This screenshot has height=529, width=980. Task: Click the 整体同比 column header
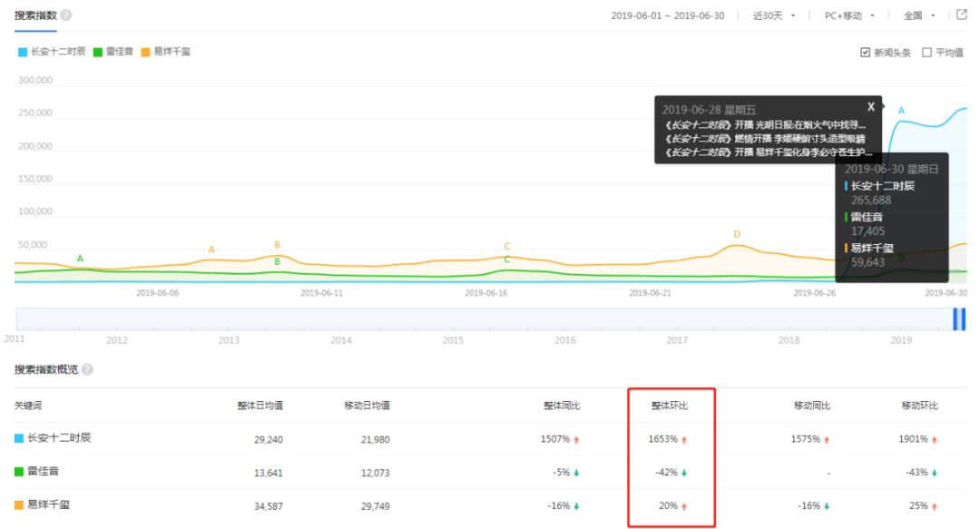tap(562, 406)
